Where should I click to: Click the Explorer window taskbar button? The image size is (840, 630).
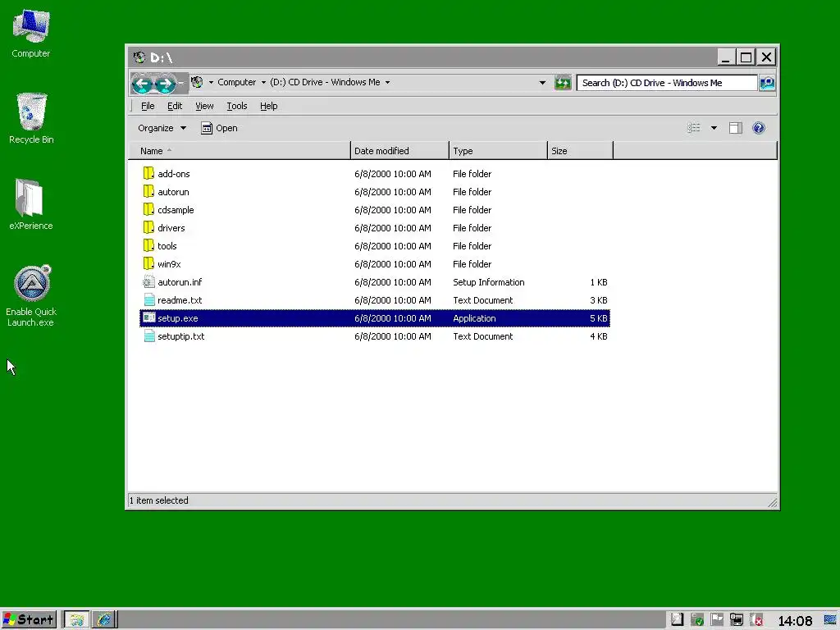click(x=76, y=620)
